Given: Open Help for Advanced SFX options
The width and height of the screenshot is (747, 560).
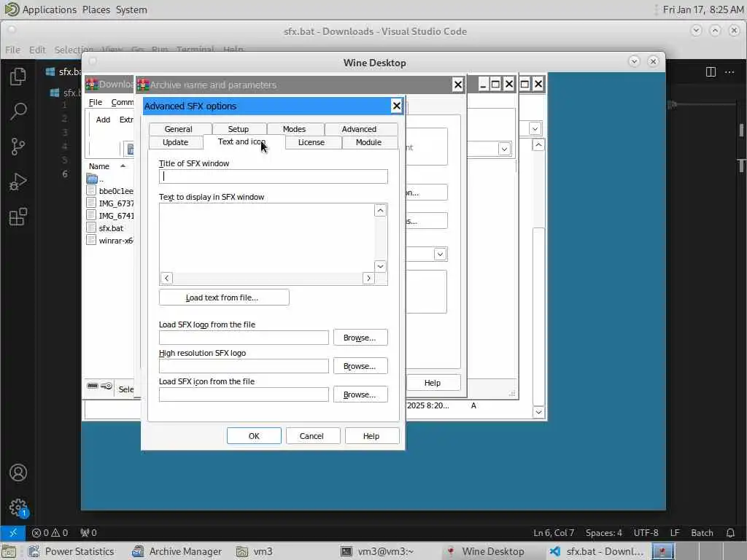Looking at the screenshot, I should [371, 436].
